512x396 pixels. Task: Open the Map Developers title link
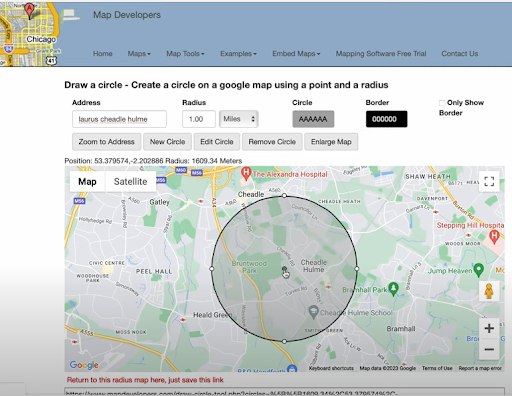click(x=127, y=15)
